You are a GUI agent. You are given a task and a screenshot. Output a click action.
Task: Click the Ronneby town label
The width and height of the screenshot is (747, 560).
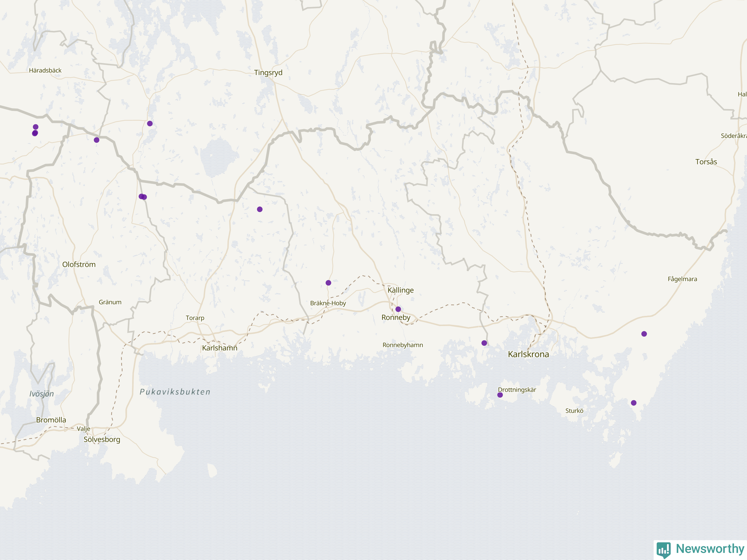click(x=396, y=317)
